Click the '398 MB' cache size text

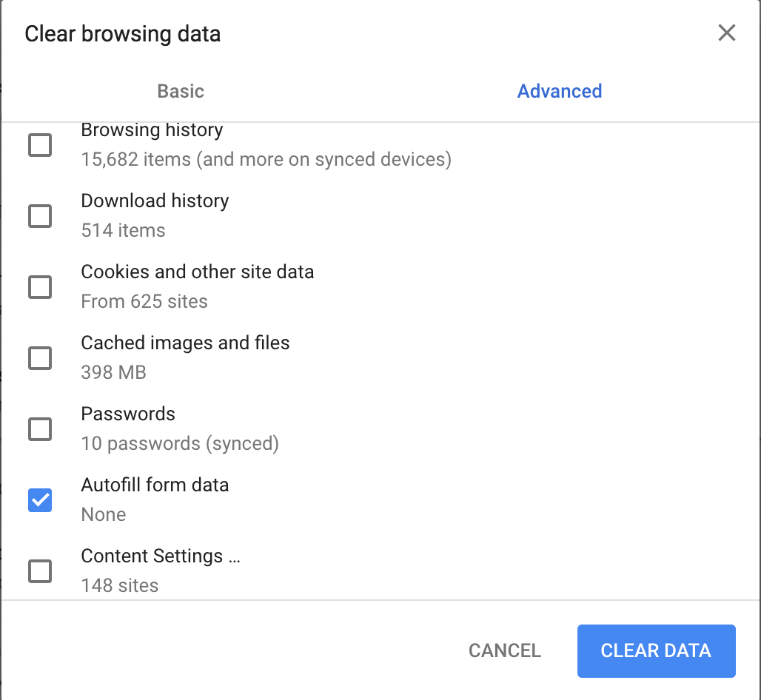point(113,372)
